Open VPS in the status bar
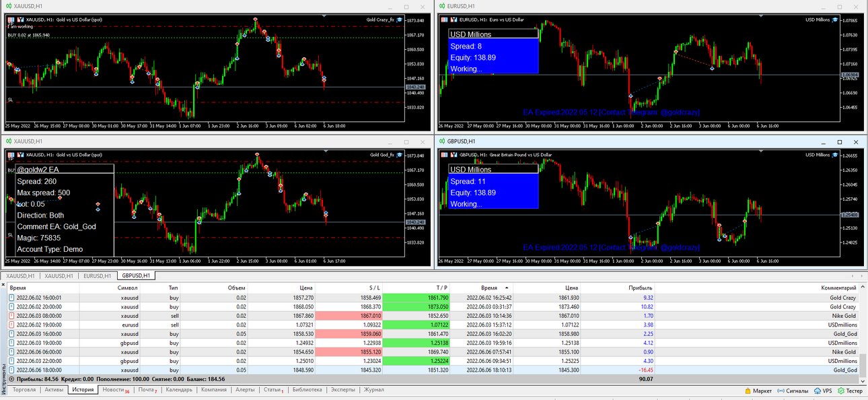 click(x=822, y=391)
